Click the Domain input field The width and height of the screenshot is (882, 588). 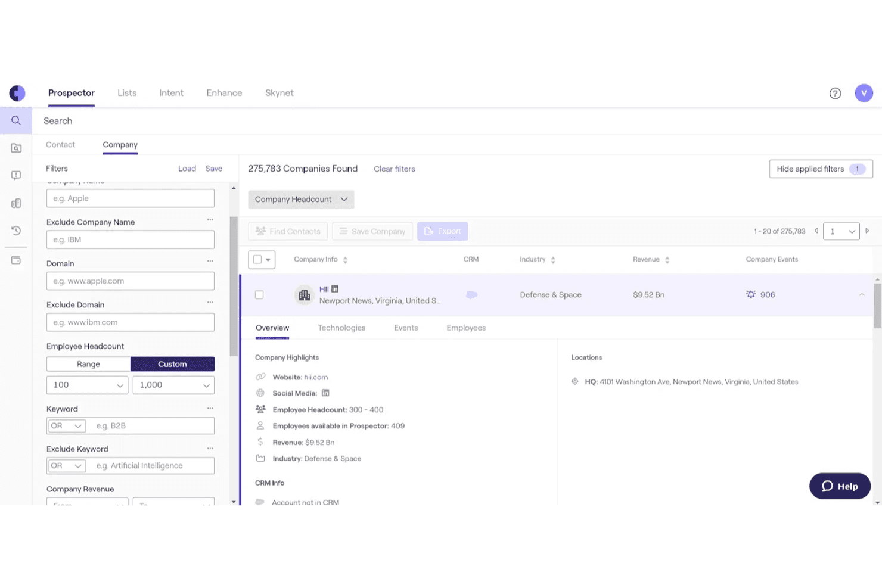point(131,281)
